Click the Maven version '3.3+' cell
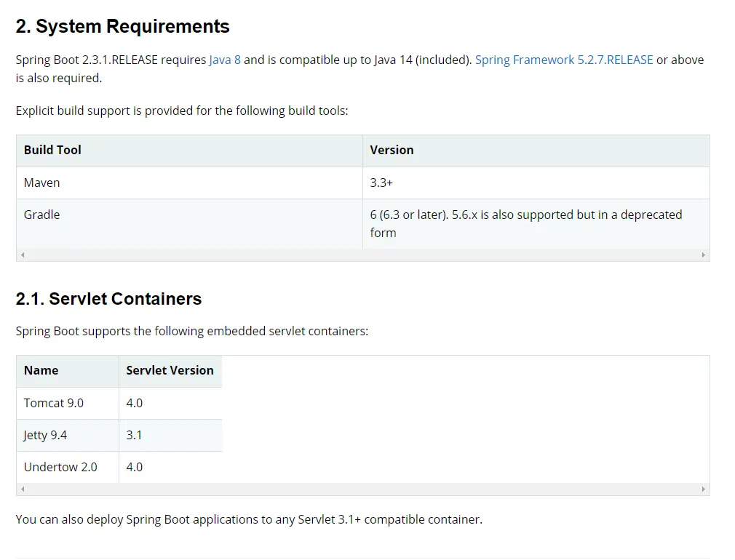The image size is (735, 560). pos(381,183)
